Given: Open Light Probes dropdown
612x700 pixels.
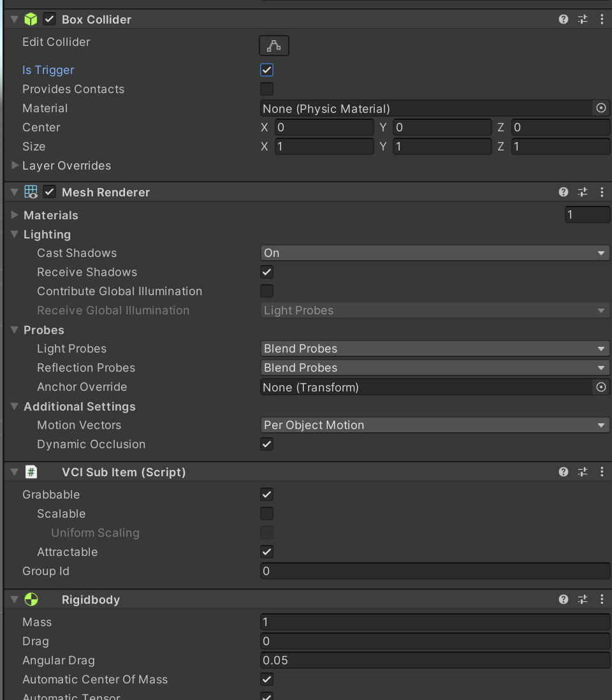Looking at the screenshot, I should (x=435, y=348).
